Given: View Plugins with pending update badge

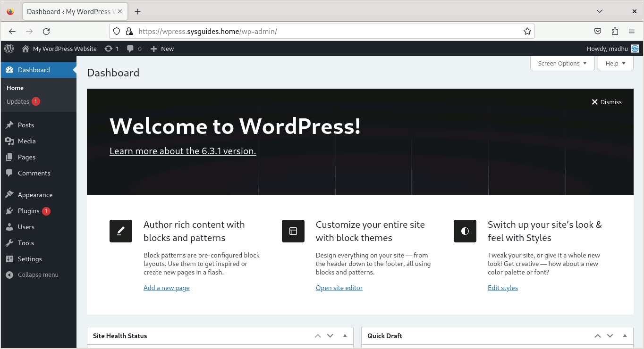Looking at the screenshot, I should click(x=28, y=211).
